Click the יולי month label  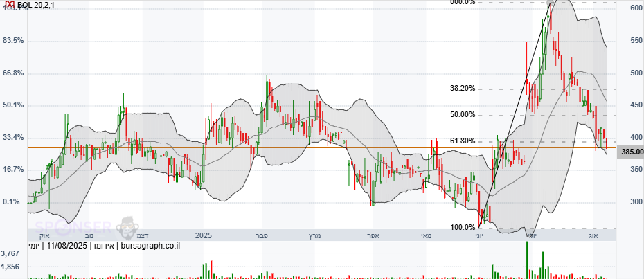[x=531, y=236]
